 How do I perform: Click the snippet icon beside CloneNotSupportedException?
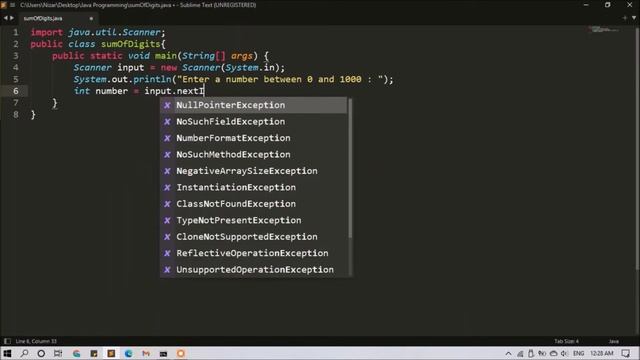point(167,237)
